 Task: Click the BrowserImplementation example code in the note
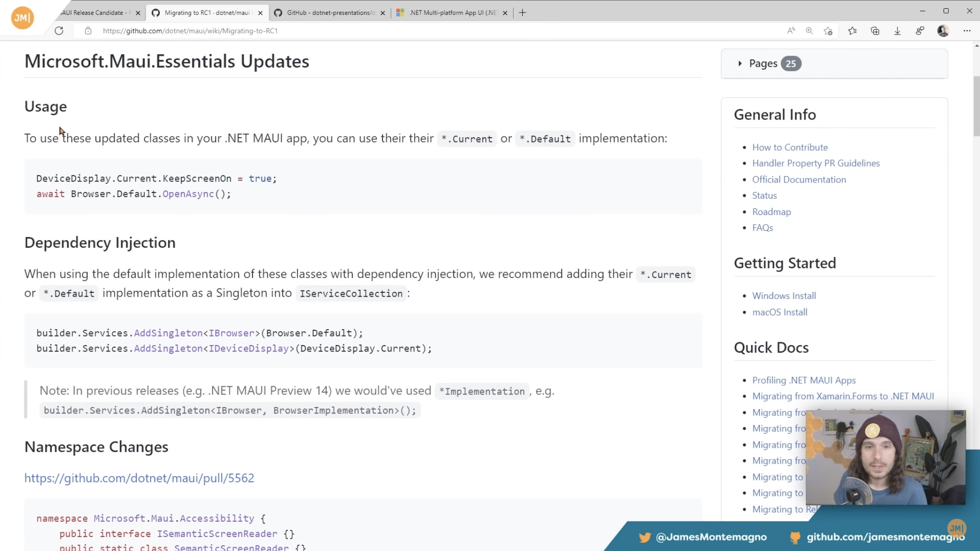[230, 410]
